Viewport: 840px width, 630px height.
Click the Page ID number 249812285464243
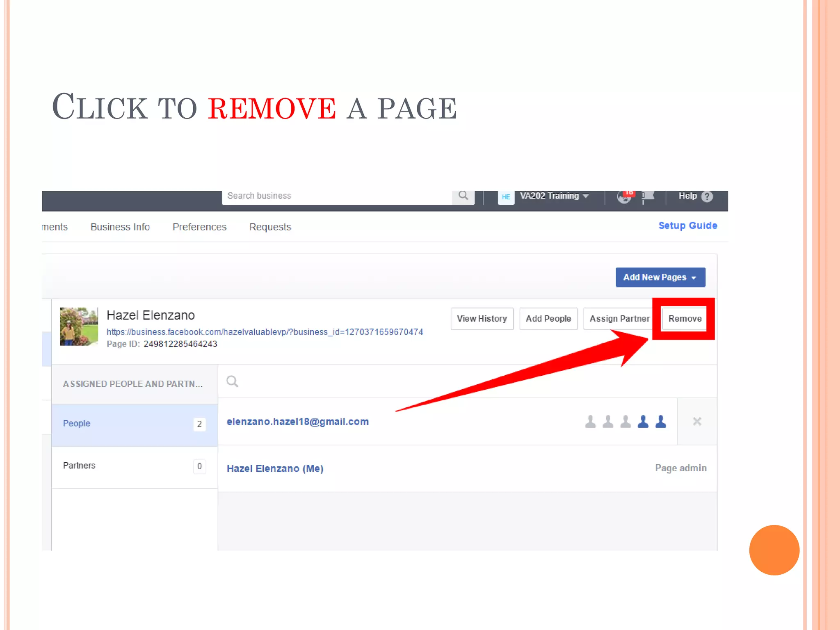pyautogui.click(x=180, y=344)
